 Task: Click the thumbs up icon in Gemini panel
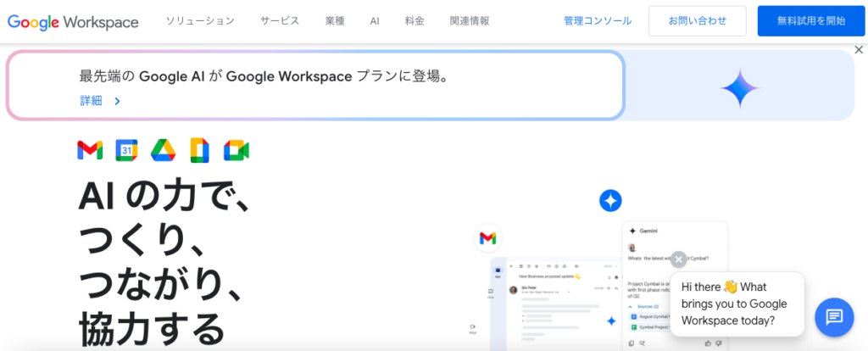(x=708, y=343)
